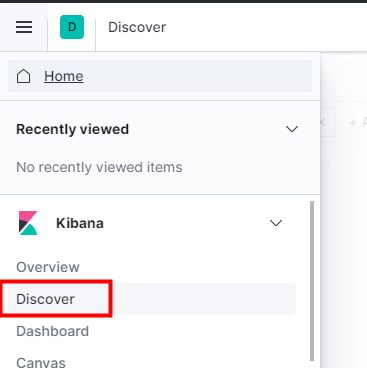Toggle the hamburger navigation menu icon
The image size is (367, 368).
coord(24,27)
